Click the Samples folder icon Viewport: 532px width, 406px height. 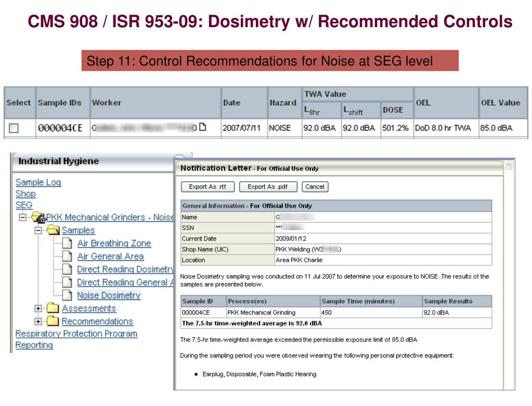click(53, 230)
